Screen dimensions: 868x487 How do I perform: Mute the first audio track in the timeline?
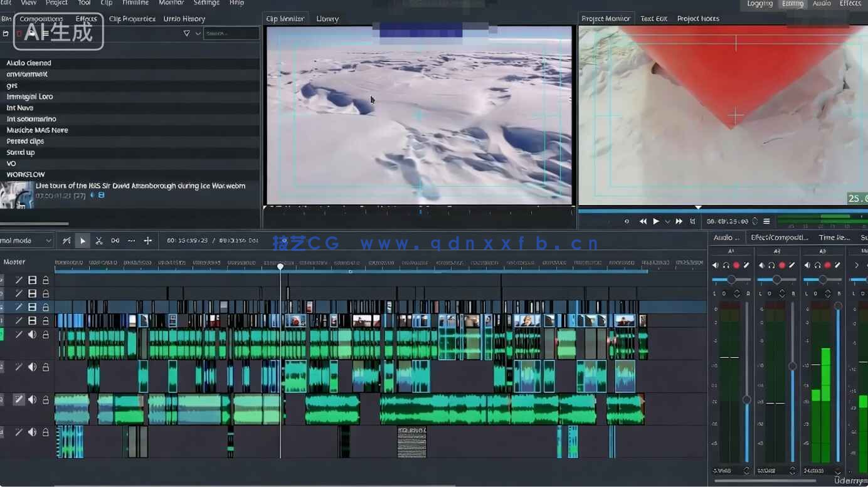pos(32,335)
